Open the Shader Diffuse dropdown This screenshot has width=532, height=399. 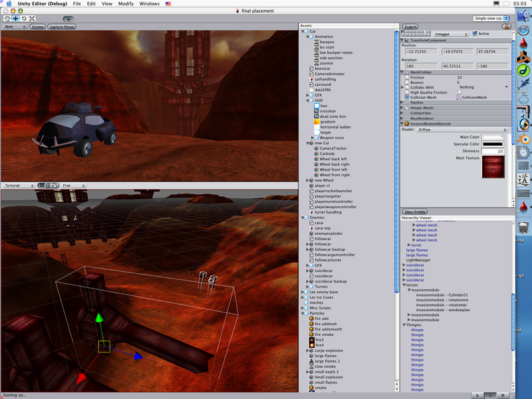click(462, 130)
